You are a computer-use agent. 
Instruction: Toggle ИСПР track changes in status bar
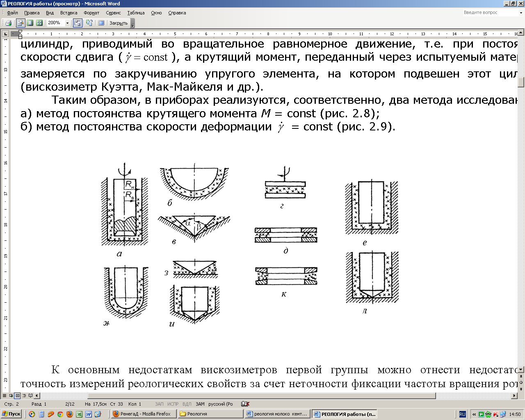click(173, 404)
